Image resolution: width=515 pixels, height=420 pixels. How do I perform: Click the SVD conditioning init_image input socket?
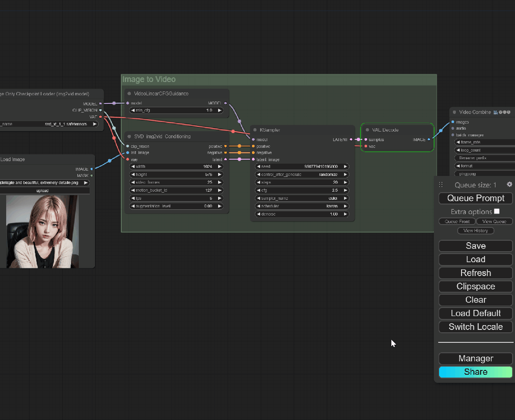(x=128, y=153)
